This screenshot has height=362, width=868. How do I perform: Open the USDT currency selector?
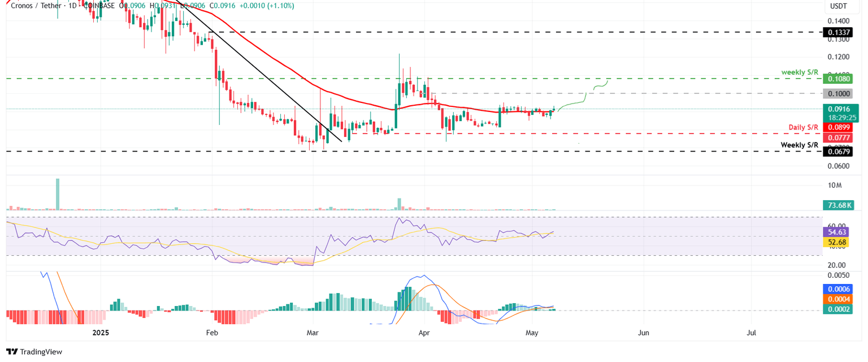840,6
